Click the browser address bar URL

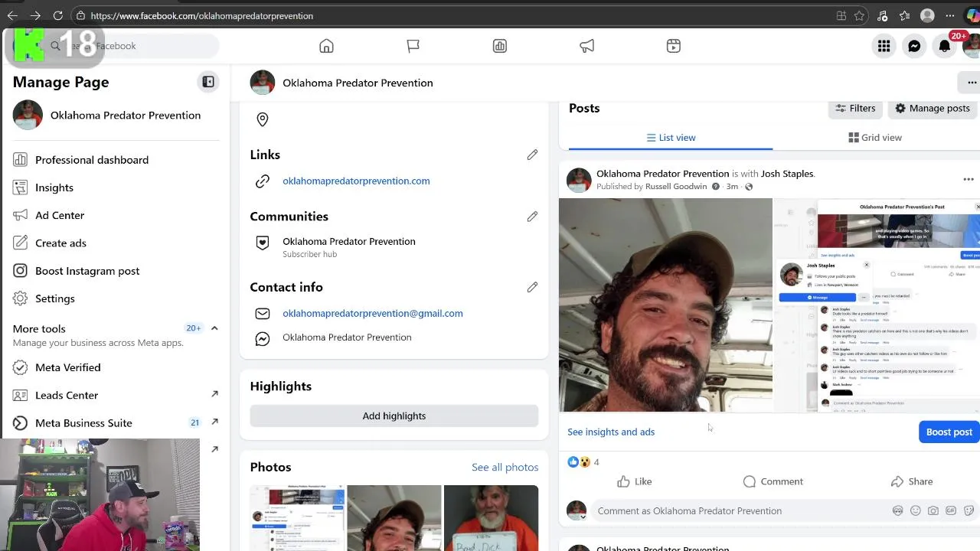(x=201, y=15)
